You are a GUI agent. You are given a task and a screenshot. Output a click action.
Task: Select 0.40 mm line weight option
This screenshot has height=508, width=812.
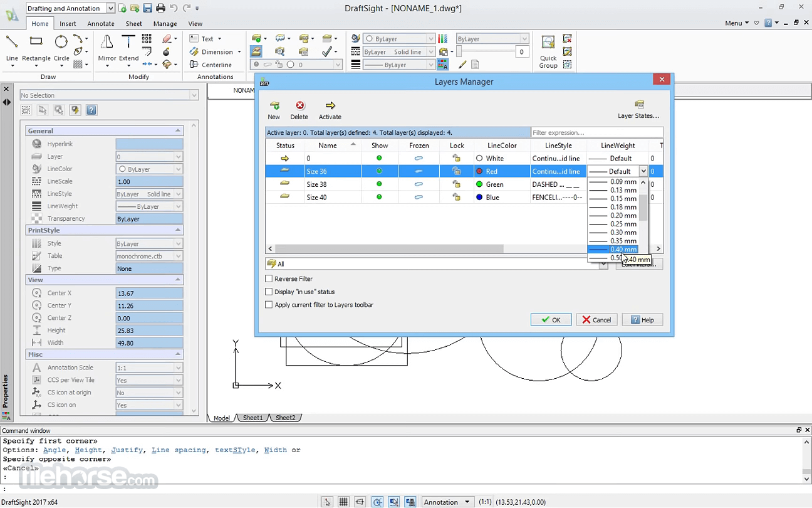613,250
